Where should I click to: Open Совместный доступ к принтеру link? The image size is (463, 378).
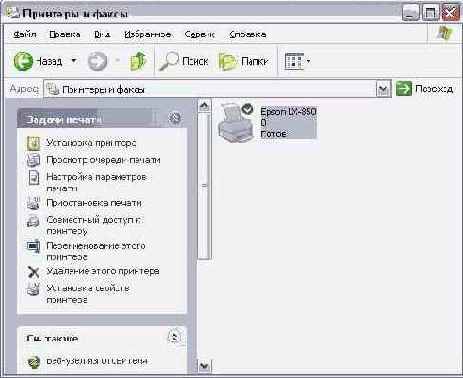tap(94, 225)
